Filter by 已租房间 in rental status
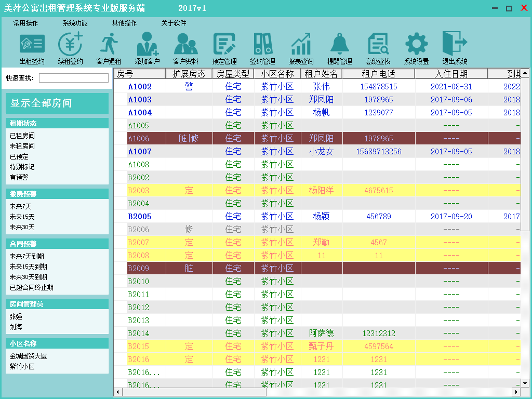Viewport: 532px width, 399px height. tap(22, 136)
